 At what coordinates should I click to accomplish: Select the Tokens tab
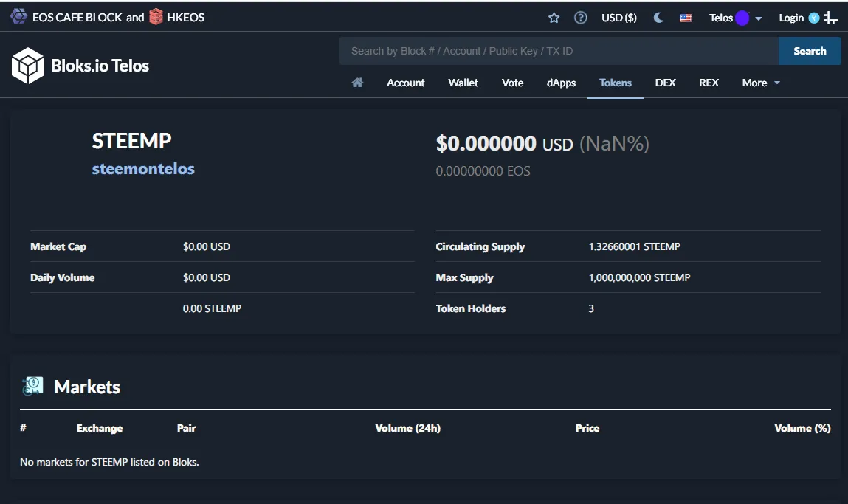pos(616,83)
